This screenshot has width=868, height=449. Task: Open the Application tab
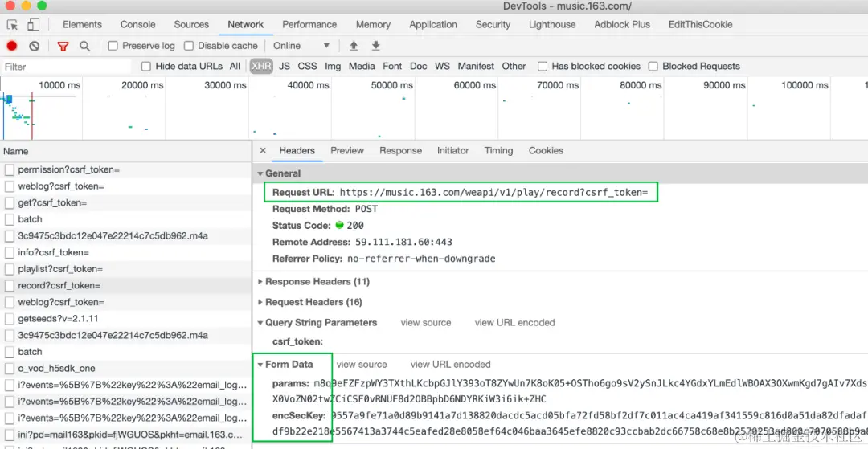pos(433,25)
